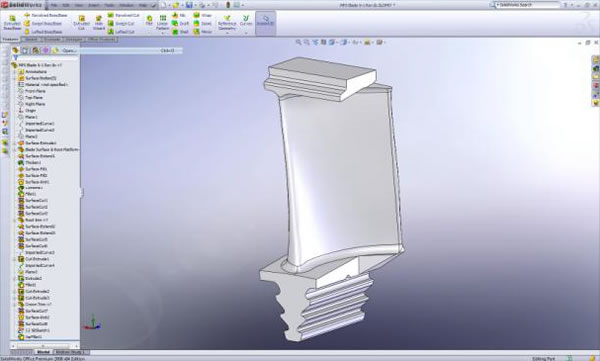This screenshot has width=600, height=361.
Task: Click the SolidWorks Search input field
Action: 528,5
